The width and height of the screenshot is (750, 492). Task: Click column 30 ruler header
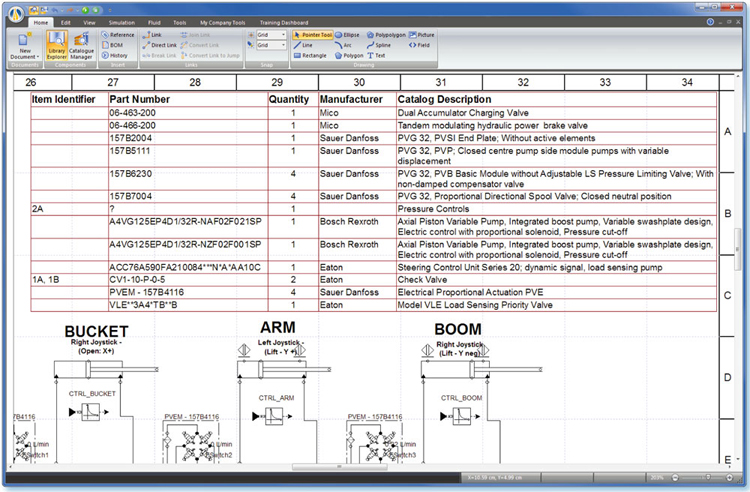click(x=359, y=82)
